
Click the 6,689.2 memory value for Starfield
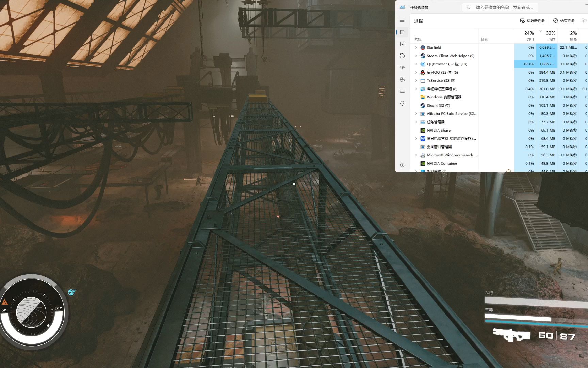coord(547,48)
